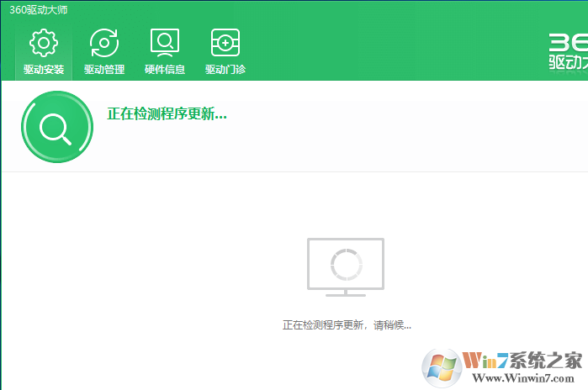The height and width of the screenshot is (390, 588).
Task: Switch to the 驱动管理 driver management tab
Action: [104, 52]
